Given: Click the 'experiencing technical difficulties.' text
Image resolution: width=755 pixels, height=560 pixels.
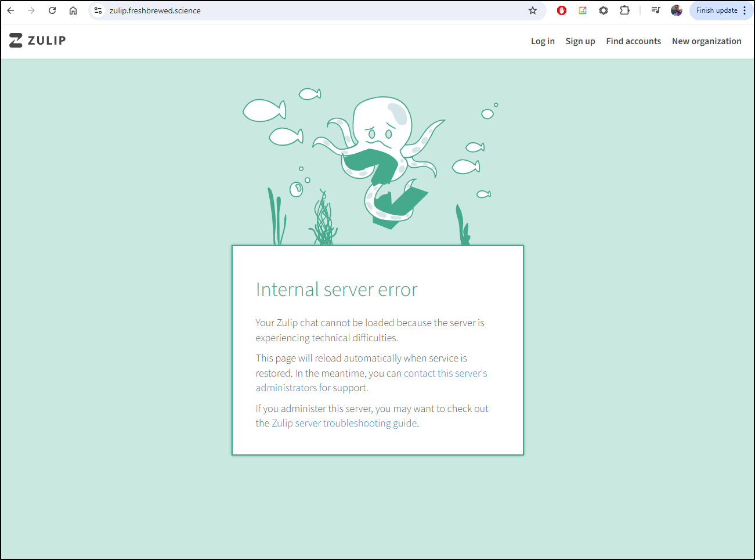Looking at the screenshot, I should point(327,338).
